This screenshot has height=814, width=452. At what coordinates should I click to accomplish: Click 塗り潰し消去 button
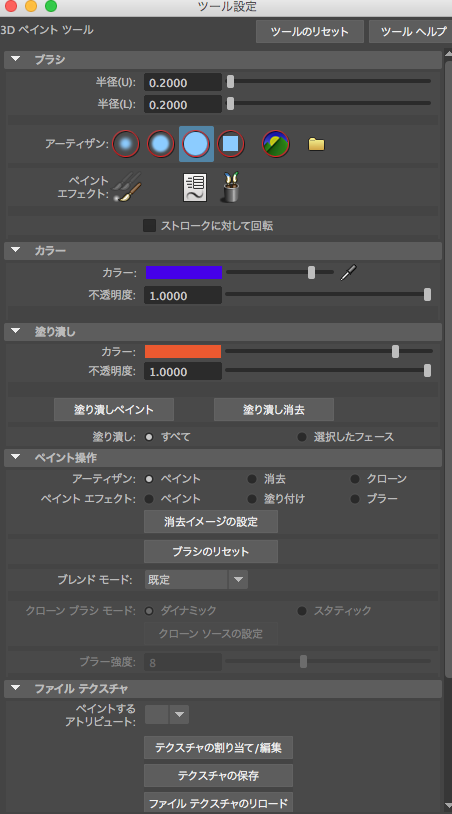[x=273, y=410]
